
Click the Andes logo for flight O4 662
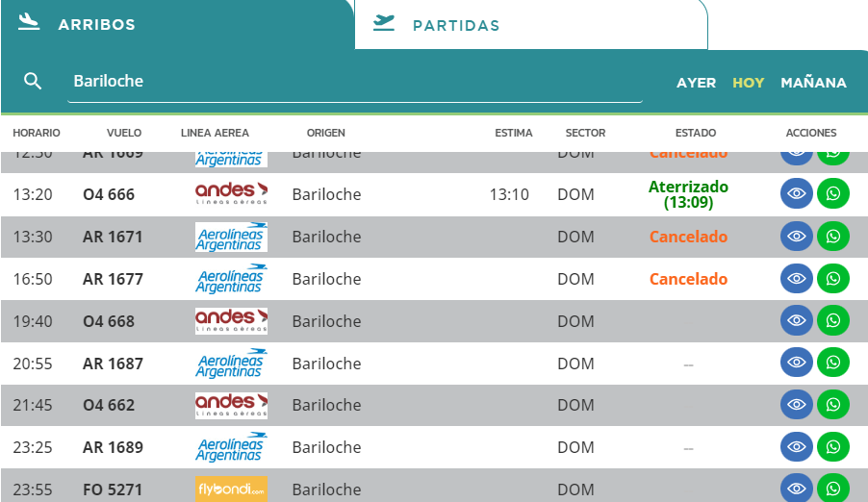pos(231,405)
